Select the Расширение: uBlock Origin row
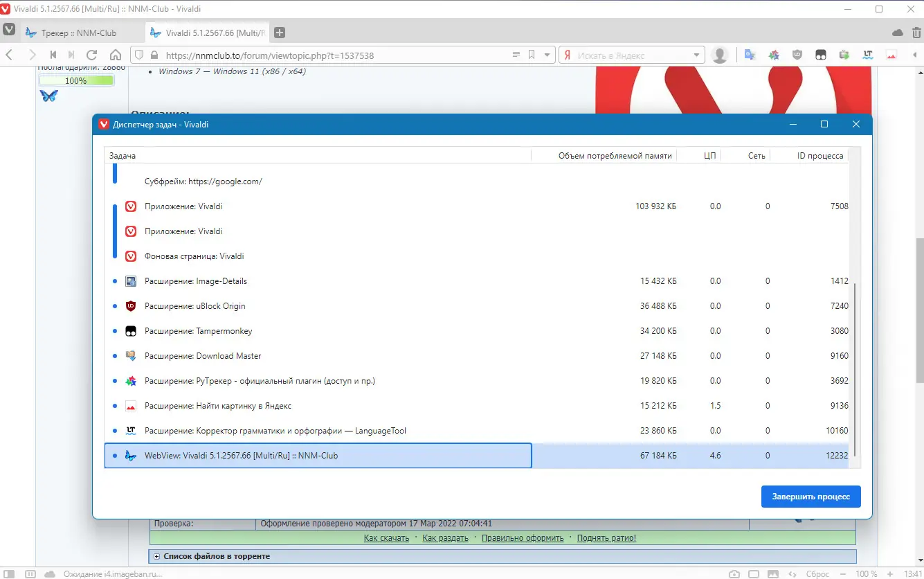Image resolution: width=924 pixels, height=579 pixels. (x=477, y=306)
